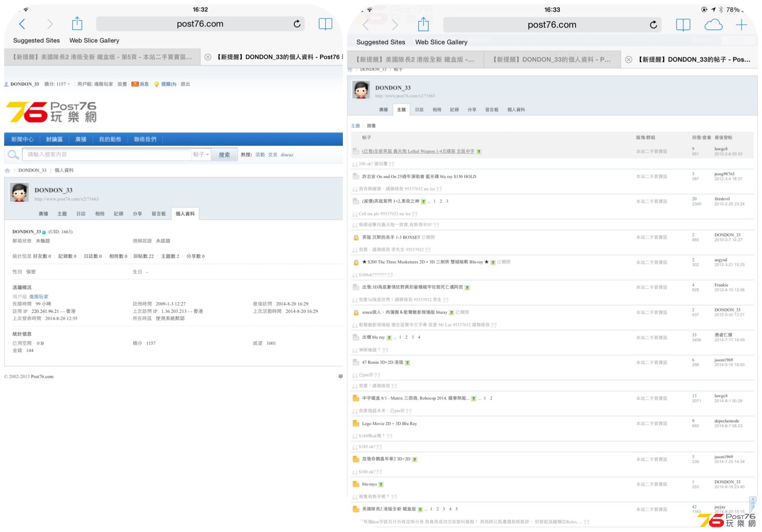The image size is (762, 532).
Task: Tap the back arrow in left Safari window
Action: coord(22,24)
